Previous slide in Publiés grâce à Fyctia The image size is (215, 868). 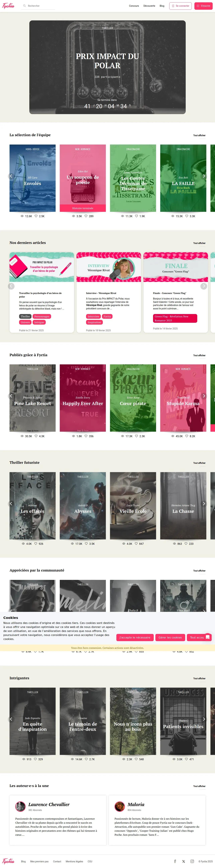pyautogui.click(x=11, y=396)
